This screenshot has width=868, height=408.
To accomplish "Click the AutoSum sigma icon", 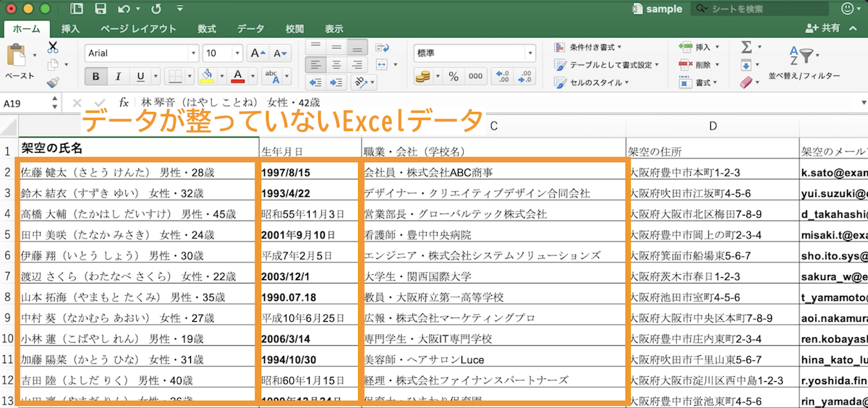I will point(746,47).
